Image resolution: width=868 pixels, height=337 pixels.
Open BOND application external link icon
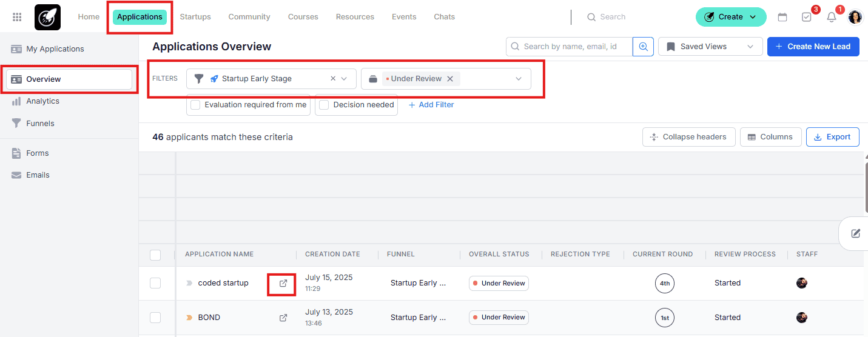[283, 318]
